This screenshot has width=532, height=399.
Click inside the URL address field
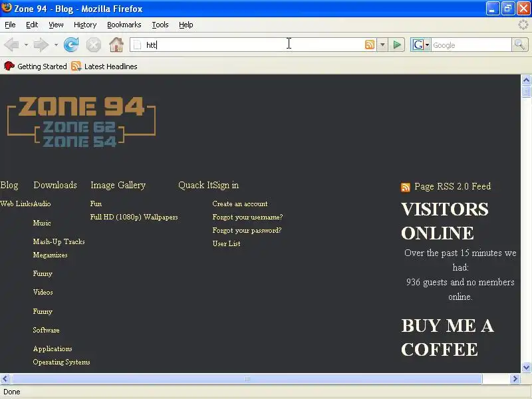pos(253,45)
